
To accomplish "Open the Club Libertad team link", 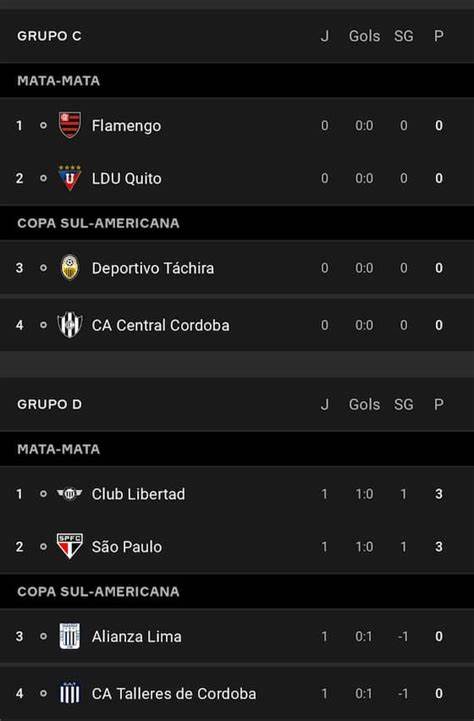I will (x=138, y=494).
